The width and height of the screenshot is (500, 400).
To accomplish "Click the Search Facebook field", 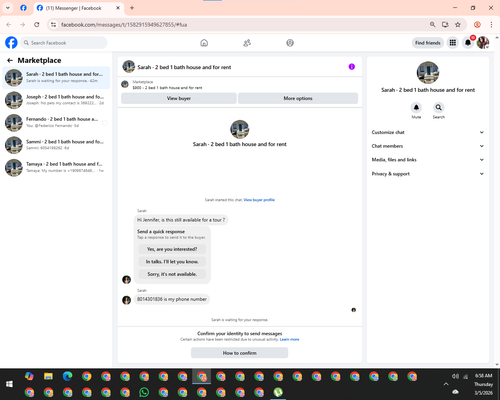I will coord(64,43).
